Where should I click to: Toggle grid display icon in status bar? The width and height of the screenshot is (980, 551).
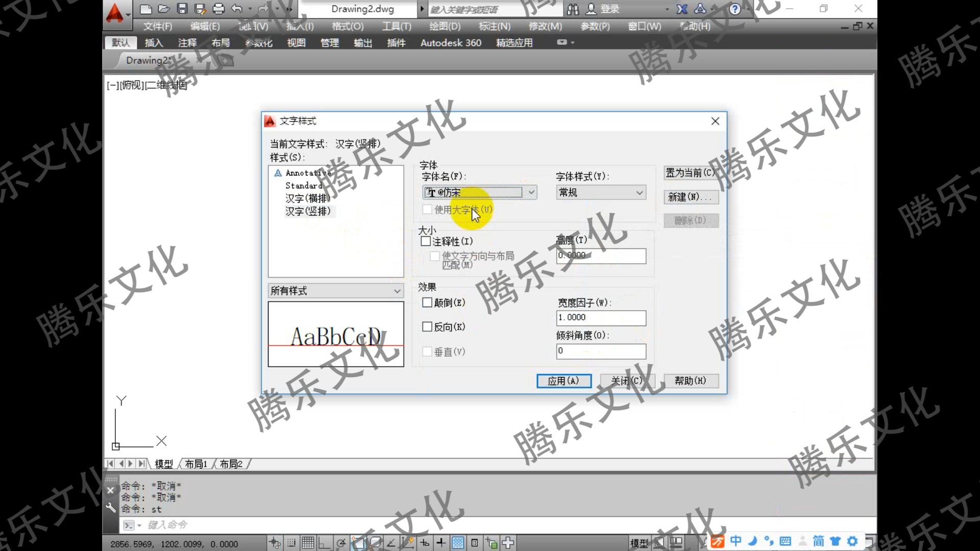coord(307,543)
